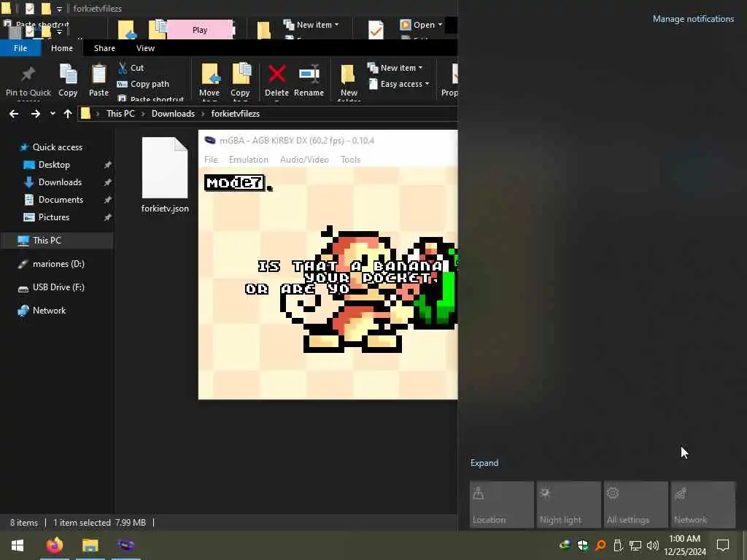Switch to the Home ribbon tab
This screenshot has width=747, height=560.
click(62, 48)
